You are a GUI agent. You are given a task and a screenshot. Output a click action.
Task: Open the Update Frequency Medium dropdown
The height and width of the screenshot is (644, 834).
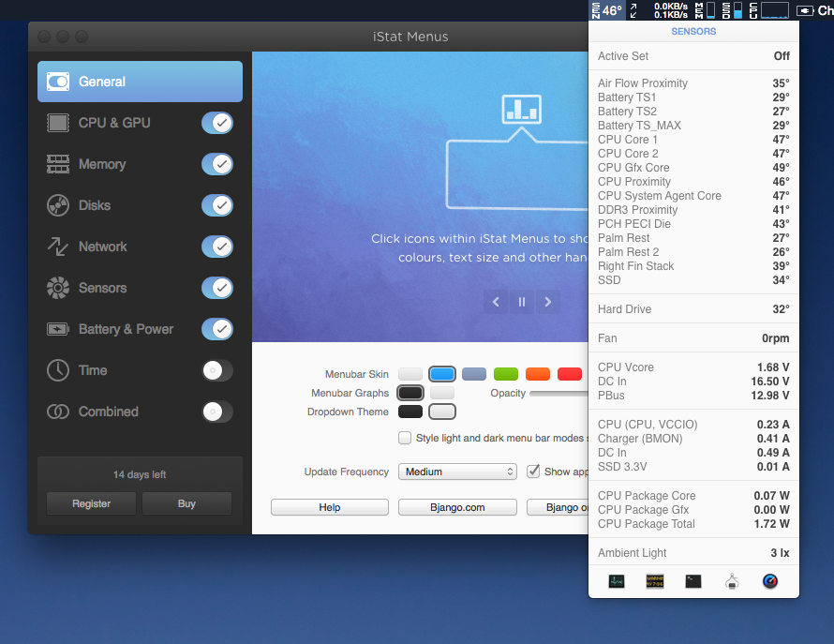457,472
